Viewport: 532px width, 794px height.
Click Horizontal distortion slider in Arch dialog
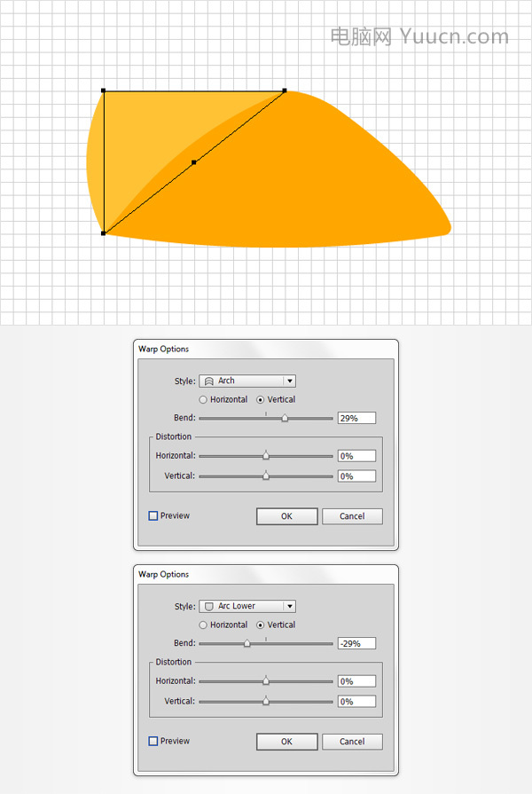tap(266, 456)
